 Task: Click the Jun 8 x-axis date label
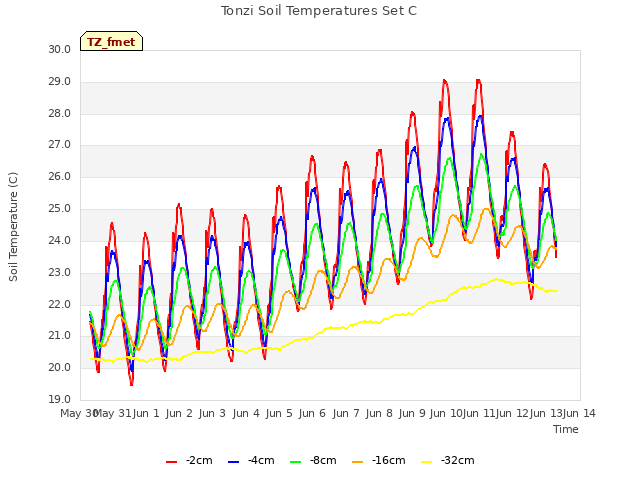point(379,413)
